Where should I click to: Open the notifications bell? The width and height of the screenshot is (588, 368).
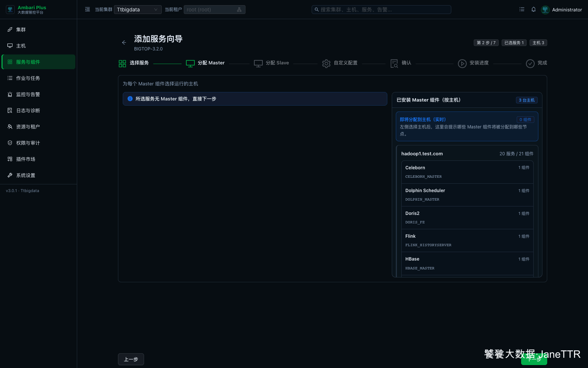click(x=534, y=10)
